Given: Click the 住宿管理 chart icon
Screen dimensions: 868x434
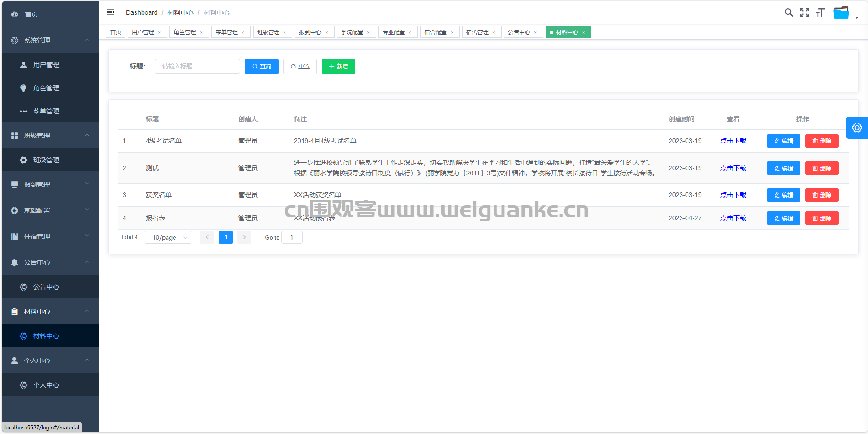Looking at the screenshot, I should click(14, 236).
